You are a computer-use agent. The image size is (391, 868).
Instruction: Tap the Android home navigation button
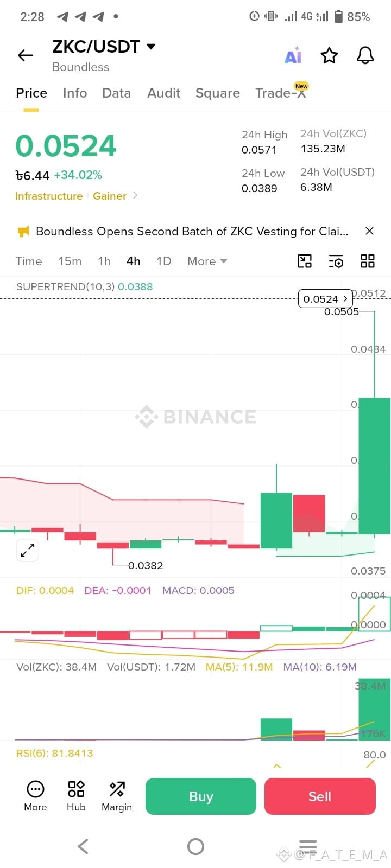coord(195,846)
